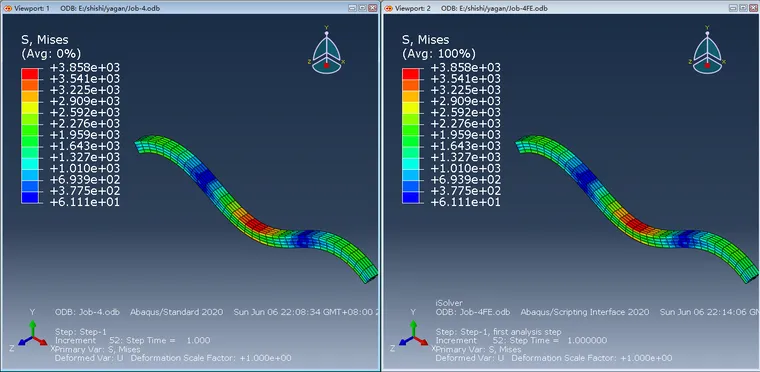Click the Viewport 2 title bar icon
The image size is (760, 372).
(388, 8)
